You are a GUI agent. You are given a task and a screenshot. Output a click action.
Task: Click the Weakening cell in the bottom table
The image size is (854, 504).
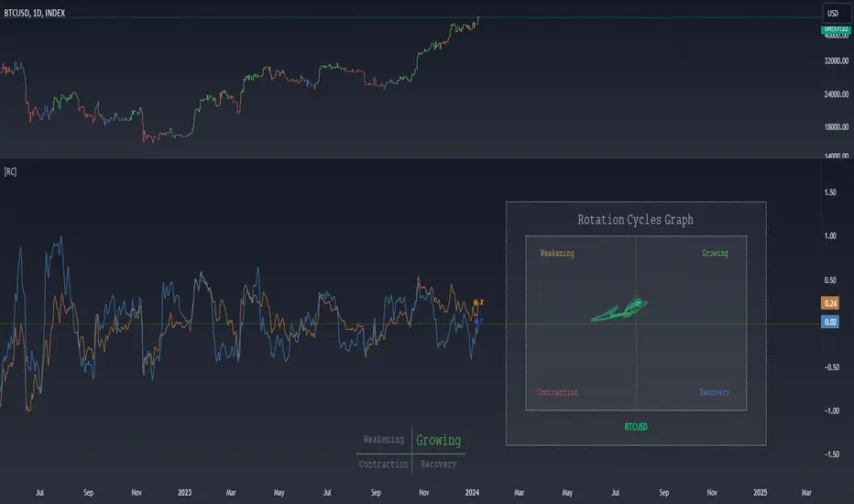384,441
